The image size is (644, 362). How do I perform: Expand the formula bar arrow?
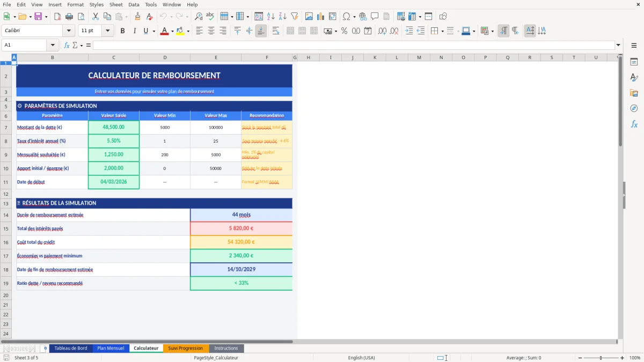click(x=618, y=45)
